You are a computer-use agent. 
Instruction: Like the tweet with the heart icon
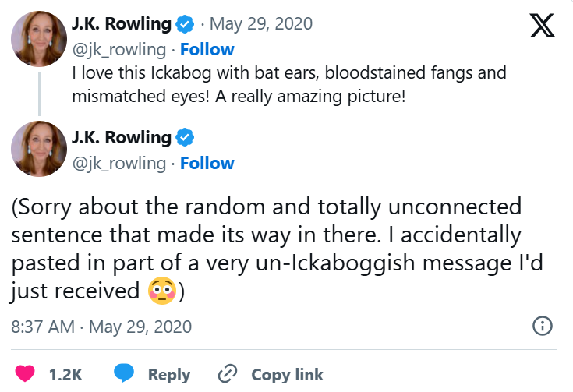click(26, 374)
